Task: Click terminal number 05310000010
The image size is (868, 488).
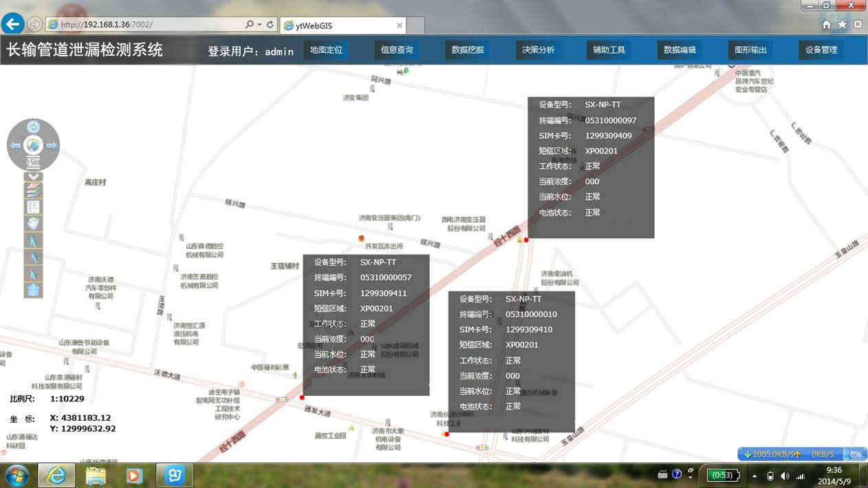Action: (531, 314)
